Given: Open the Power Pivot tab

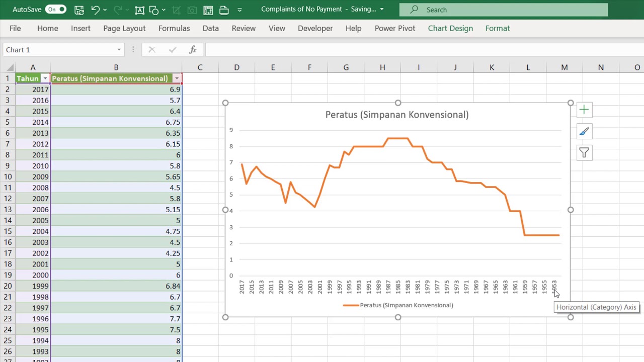Looking at the screenshot, I should (395, 28).
